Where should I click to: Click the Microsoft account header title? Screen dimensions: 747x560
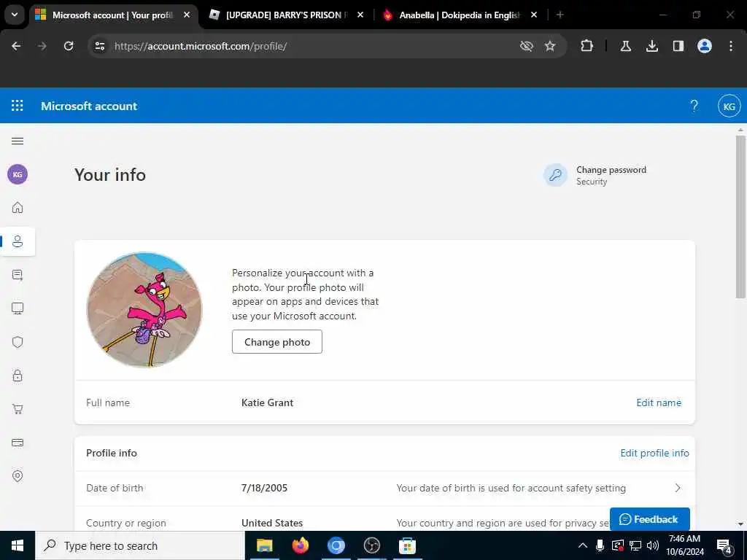[89, 106]
